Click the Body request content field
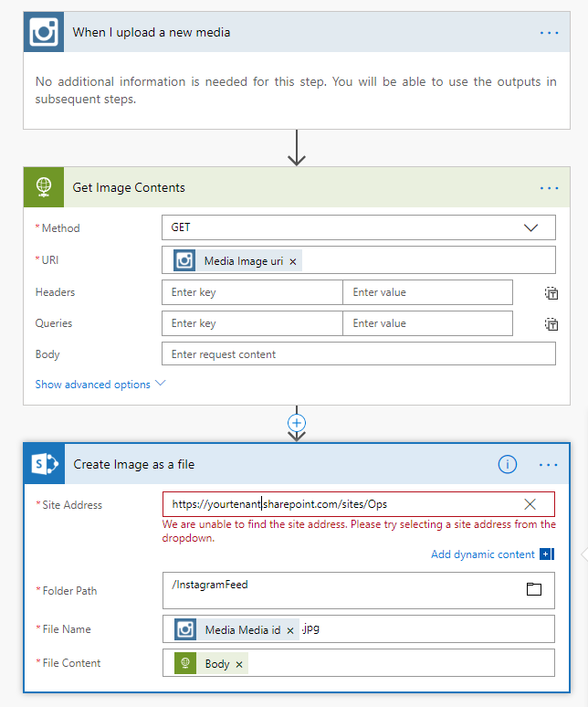This screenshot has width=588, height=707. 358,354
